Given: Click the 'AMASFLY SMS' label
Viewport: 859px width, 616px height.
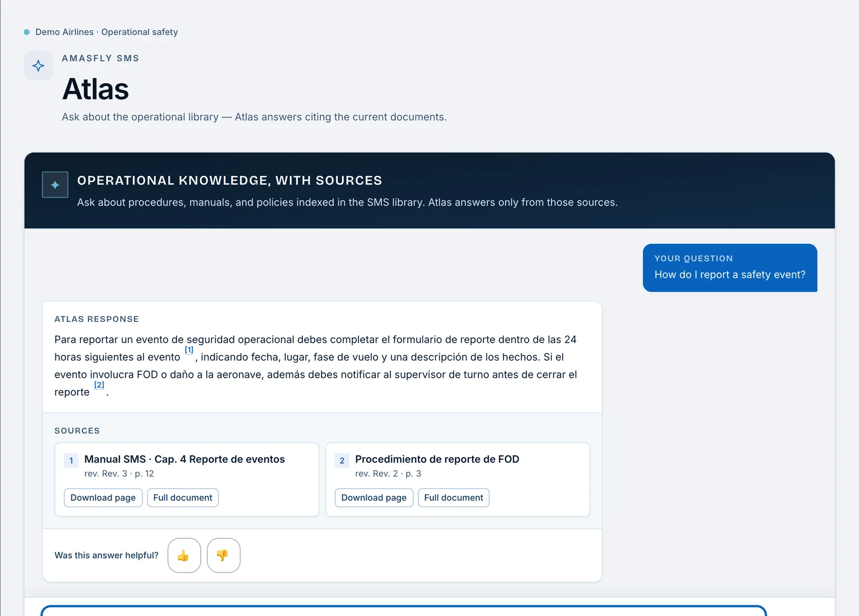Looking at the screenshot, I should 100,58.
